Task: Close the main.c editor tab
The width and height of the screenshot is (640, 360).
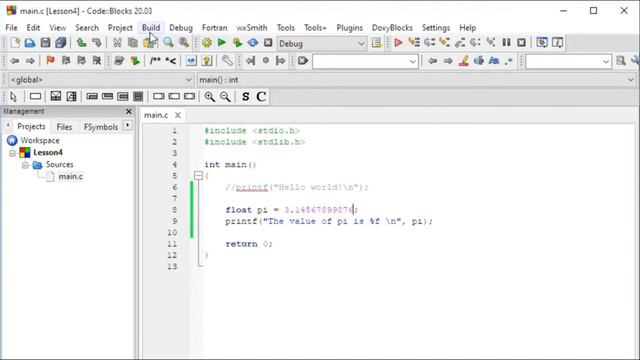Action: pos(178,115)
